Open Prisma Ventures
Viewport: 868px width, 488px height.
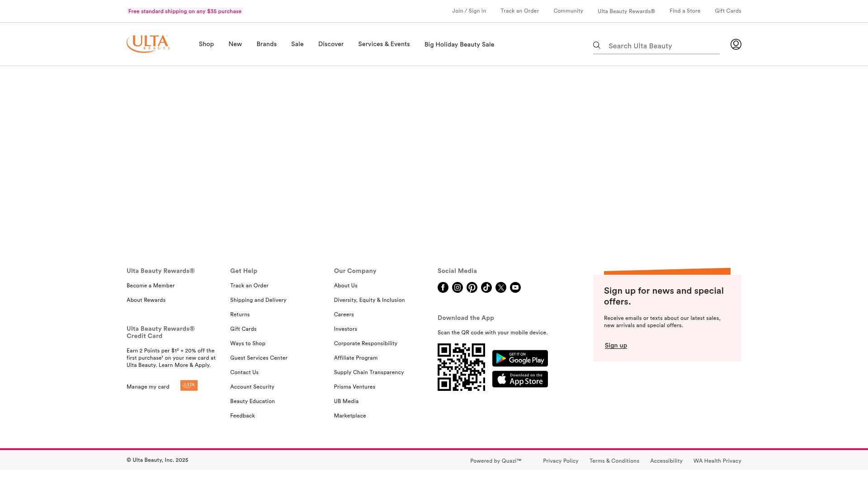click(x=354, y=387)
